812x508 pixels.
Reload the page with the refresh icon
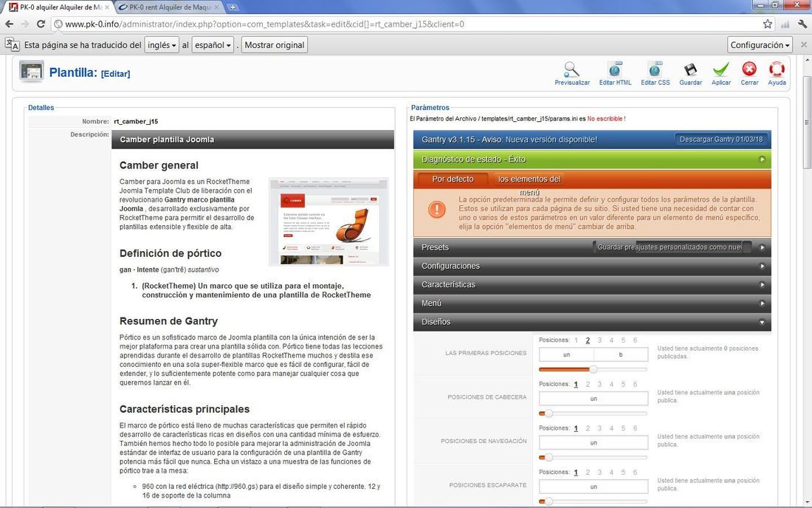(41, 24)
